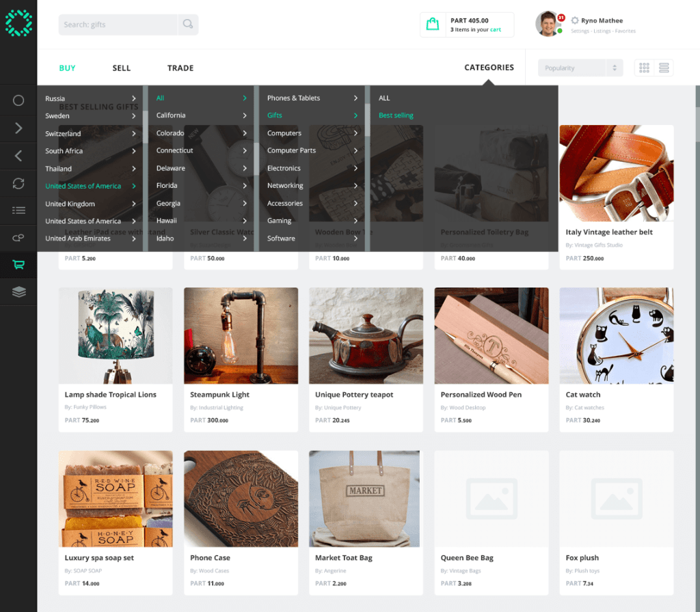Open the TRADE tab
The height and width of the screenshot is (612, 700).
pos(180,68)
